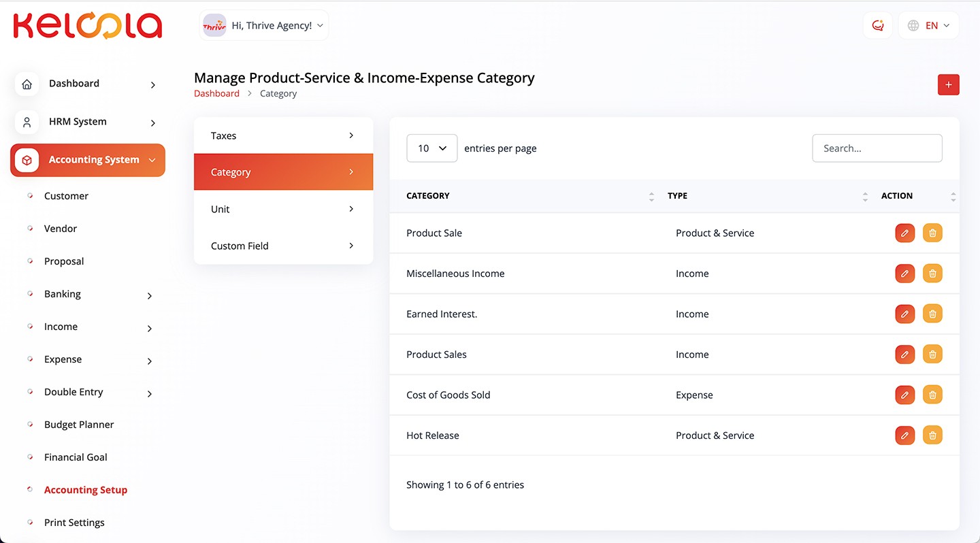Expand the Hi, Thrive Agency! profile menu

pos(264,26)
